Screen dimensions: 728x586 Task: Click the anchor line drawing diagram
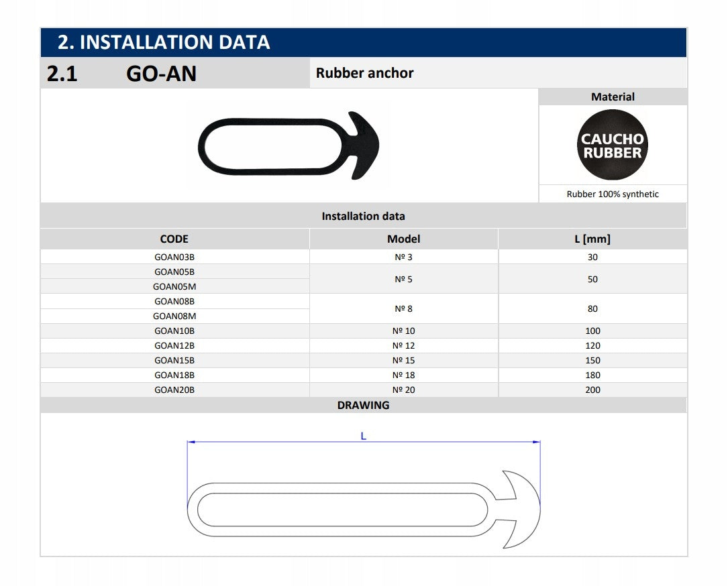pos(364,510)
